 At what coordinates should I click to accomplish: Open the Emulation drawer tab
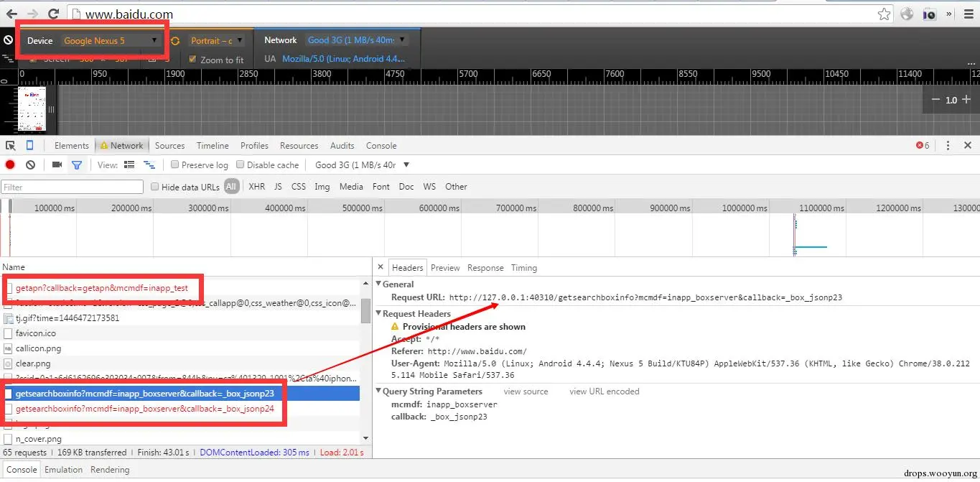64,470
